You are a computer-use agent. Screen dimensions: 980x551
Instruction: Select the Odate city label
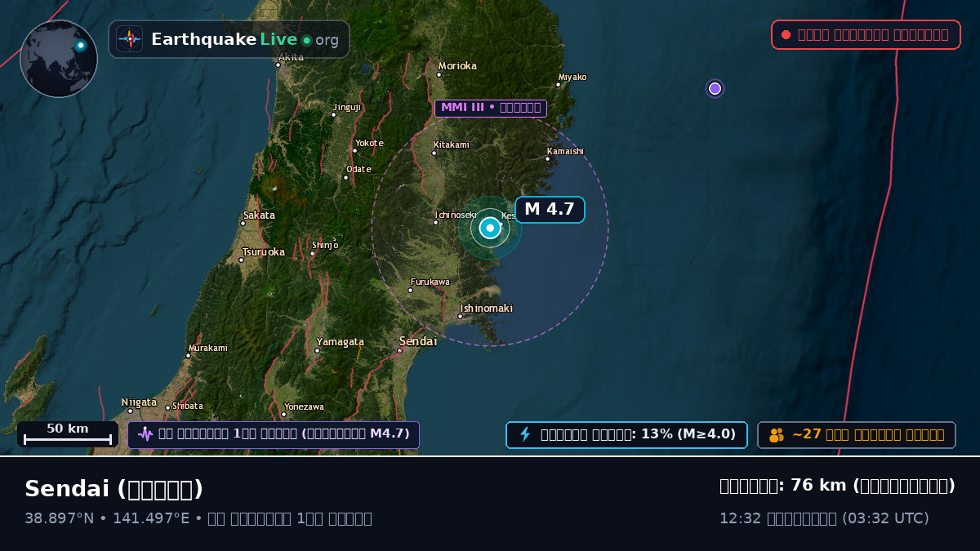pos(359,170)
